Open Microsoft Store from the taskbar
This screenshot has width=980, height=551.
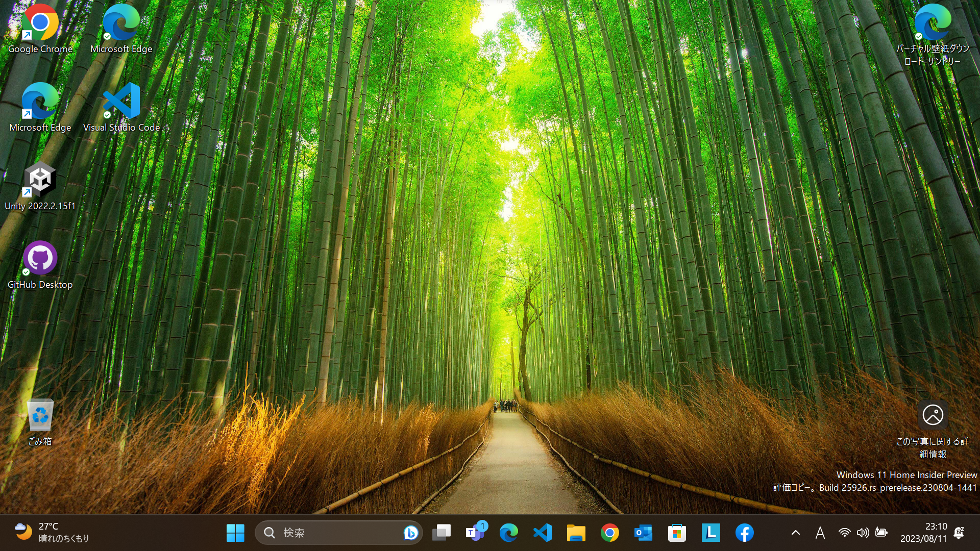(677, 533)
